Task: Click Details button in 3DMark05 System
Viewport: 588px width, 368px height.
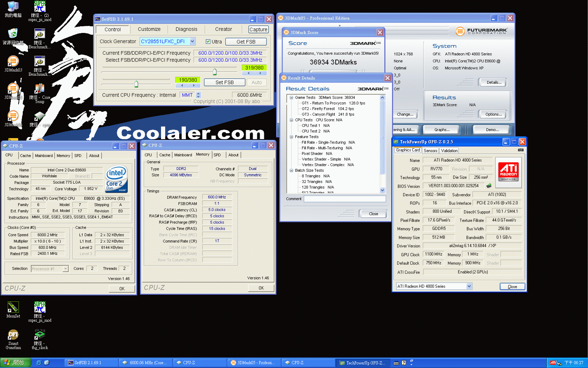Action: (x=494, y=82)
